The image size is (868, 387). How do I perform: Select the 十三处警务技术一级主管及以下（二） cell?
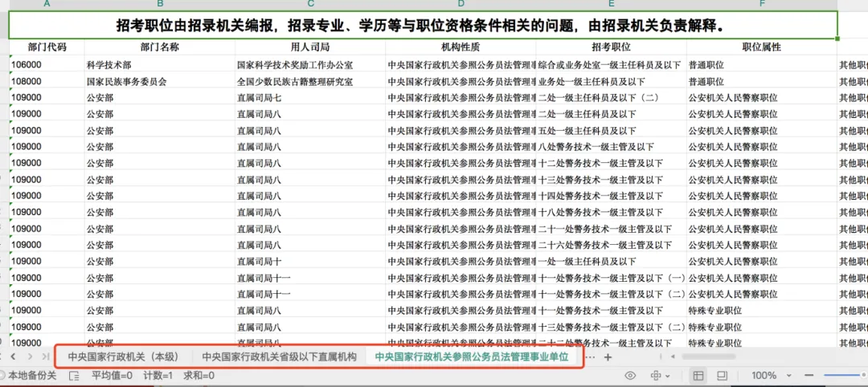pos(611,327)
